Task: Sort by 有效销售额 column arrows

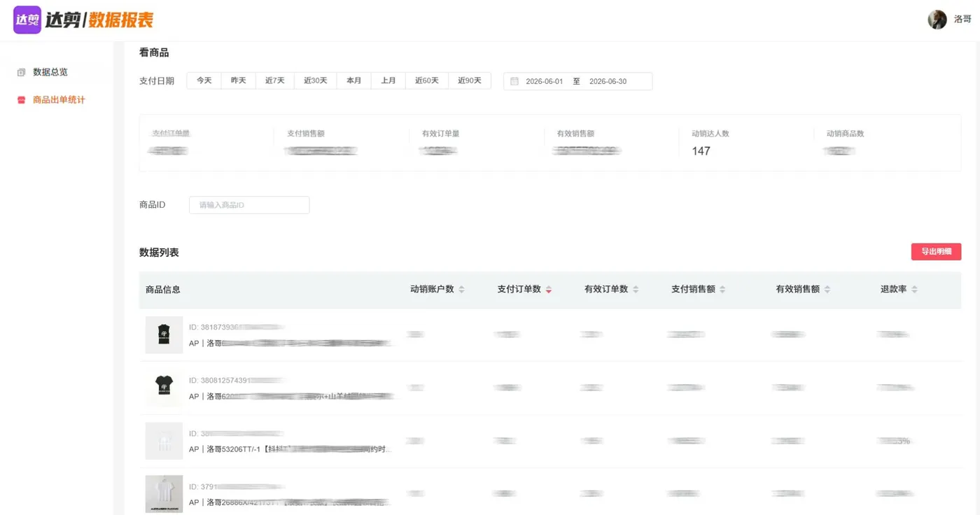Action: 827,290
